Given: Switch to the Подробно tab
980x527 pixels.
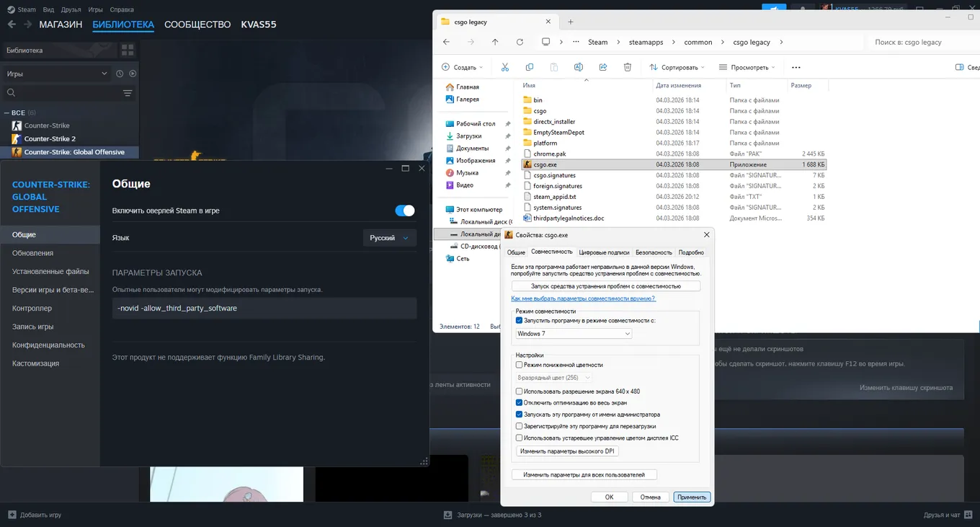Looking at the screenshot, I should coord(691,252).
